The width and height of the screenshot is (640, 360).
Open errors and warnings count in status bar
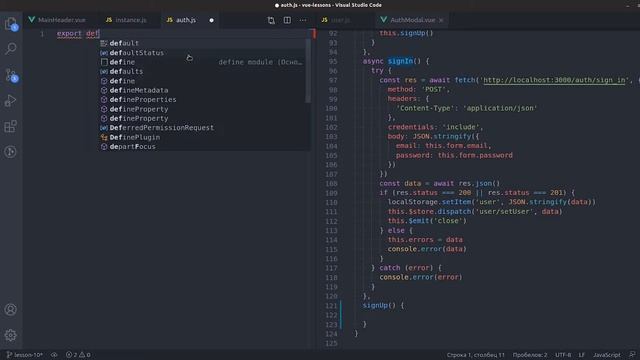78,355
